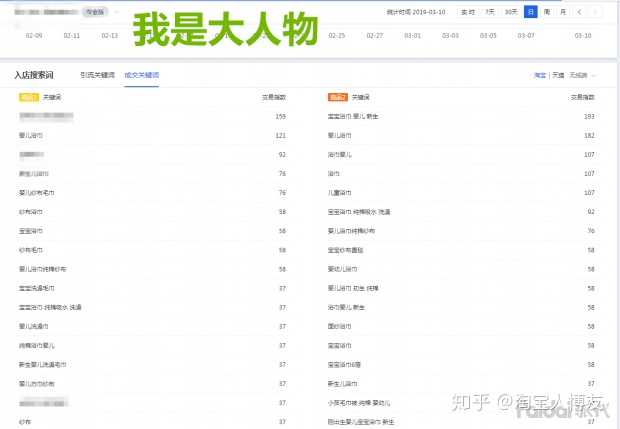Select the 日 (day) period option
The height and width of the screenshot is (429, 620).
tap(530, 12)
